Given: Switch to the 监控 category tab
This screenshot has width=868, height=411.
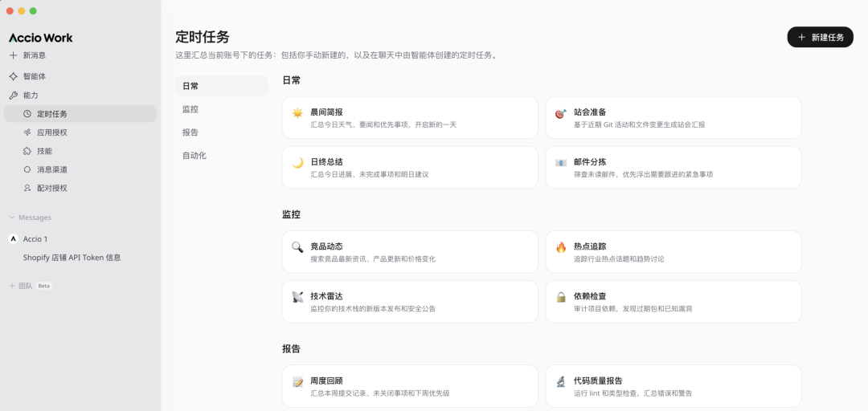Looking at the screenshot, I should click(x=190, y=109).
